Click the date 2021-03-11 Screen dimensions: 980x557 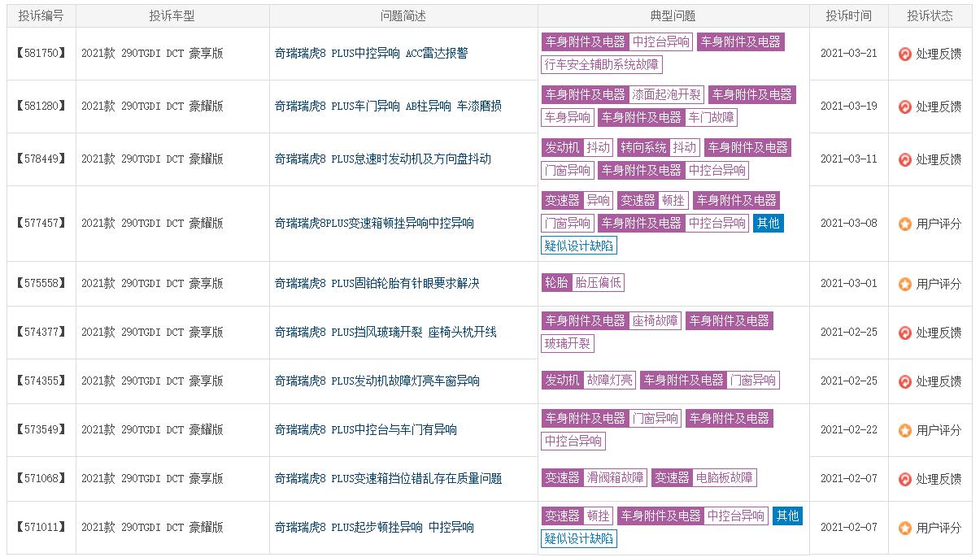point(848,159)
